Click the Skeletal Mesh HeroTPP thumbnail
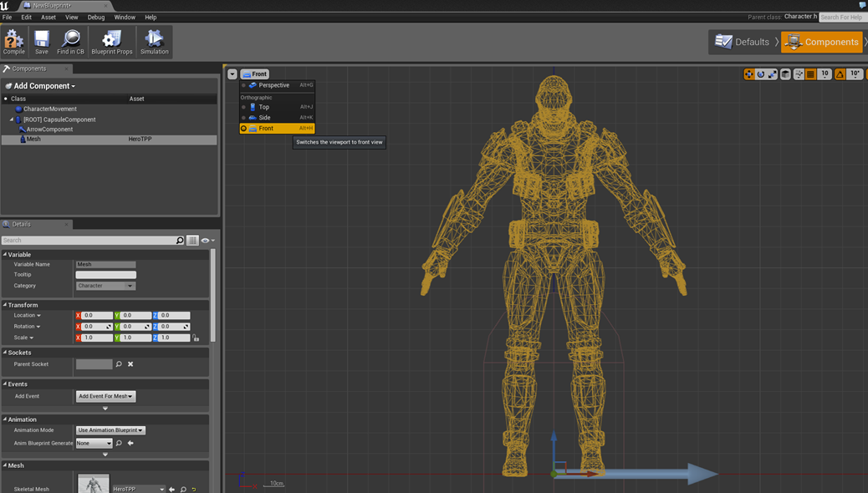 [93, 484]
